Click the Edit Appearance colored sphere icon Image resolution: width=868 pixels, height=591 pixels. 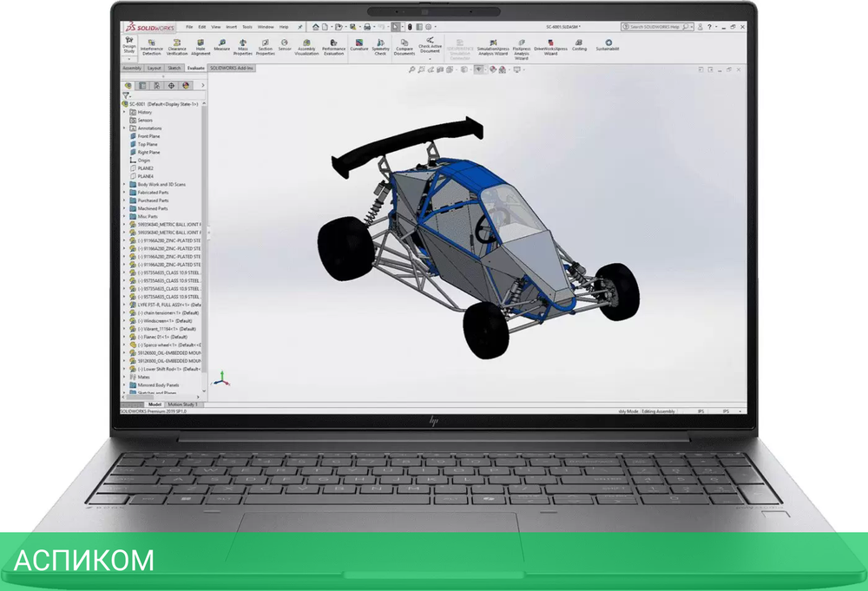[493, 72]
